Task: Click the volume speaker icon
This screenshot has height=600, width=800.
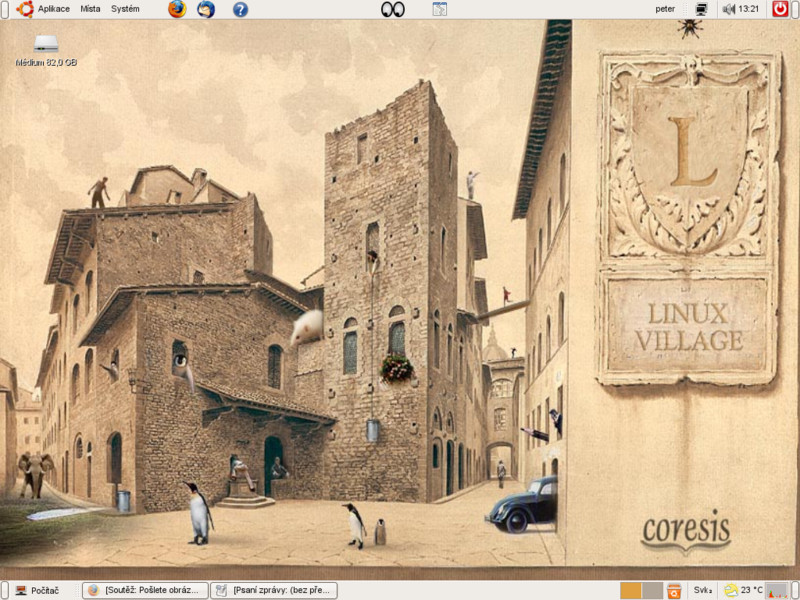Action: [730, 9]
